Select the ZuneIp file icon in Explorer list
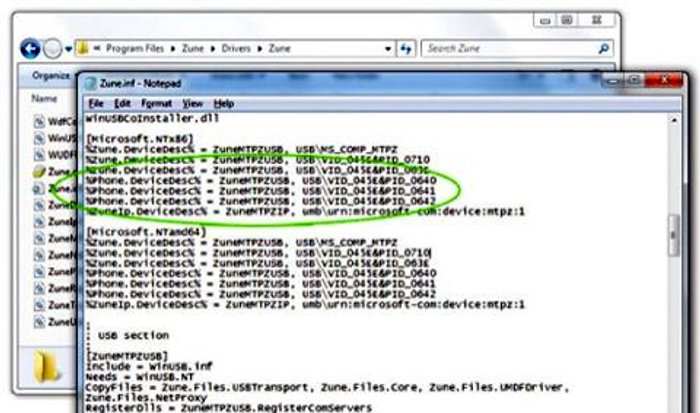The width and height of the screenshot is (700, 413). click(x=40, y=221)
